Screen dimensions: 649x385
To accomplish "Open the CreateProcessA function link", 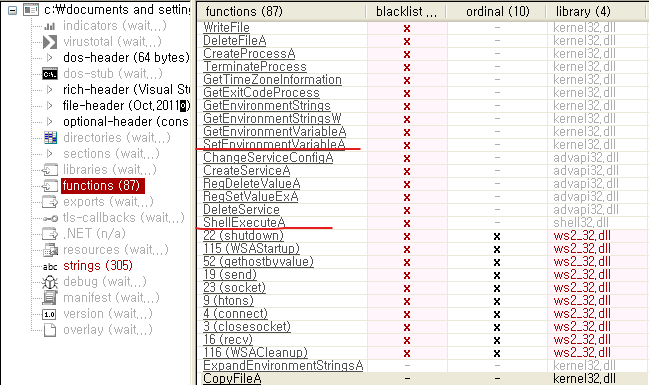I will pyautogui.click(x=249, y=54).
